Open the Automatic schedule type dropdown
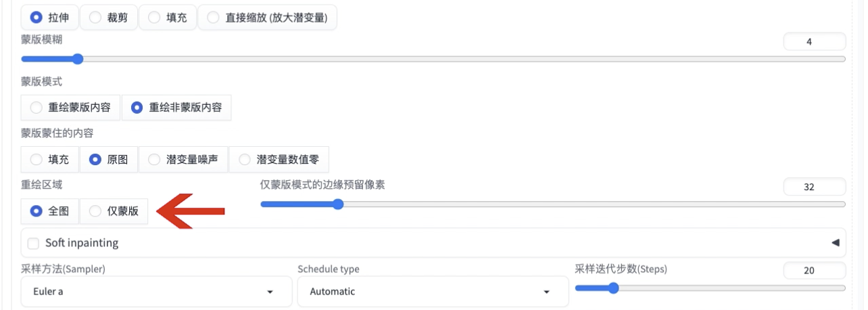 432,292
